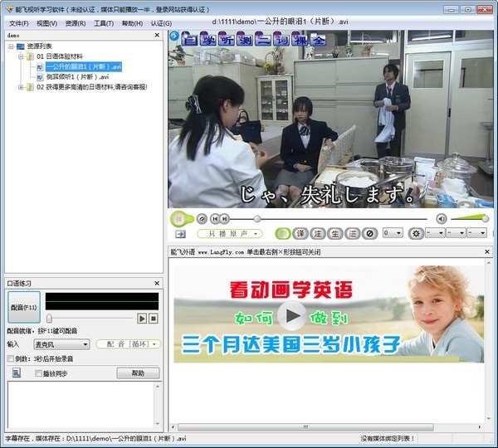Toggle the green original subtitle button

point(283,234)
